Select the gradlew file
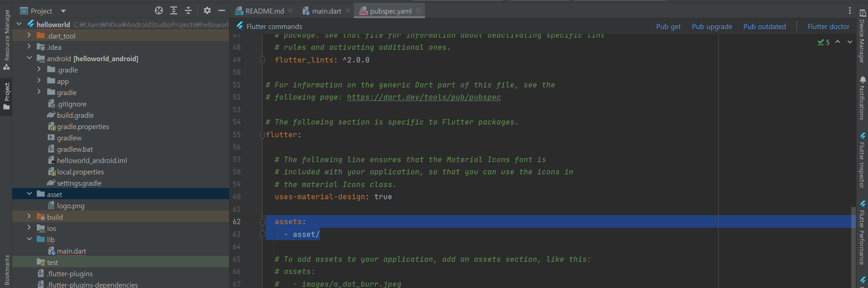Image resolution: width=868 pixels, height=288 pixels. (x=69, y=138)
